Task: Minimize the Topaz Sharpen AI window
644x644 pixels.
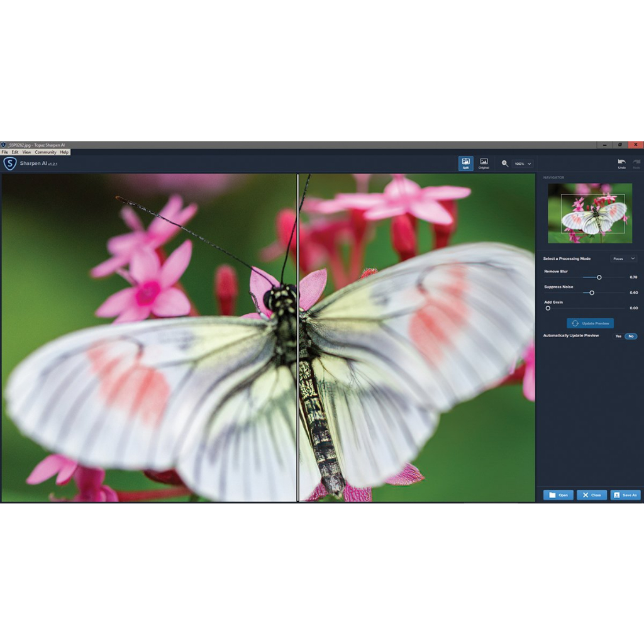Action: point(604,145)
